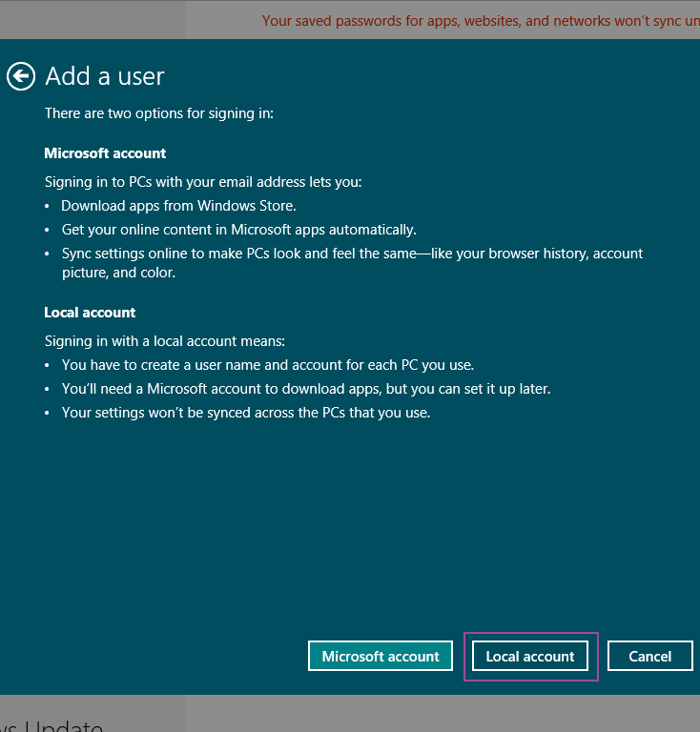Image resolution: width=700 pixels, height=732 pixels.
Task: Select the 'Add a user' heading
Action: (x=105, y=76)
